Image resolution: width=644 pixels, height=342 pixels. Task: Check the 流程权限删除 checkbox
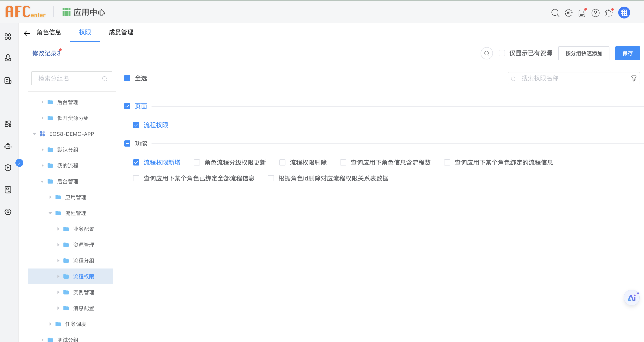282,162
